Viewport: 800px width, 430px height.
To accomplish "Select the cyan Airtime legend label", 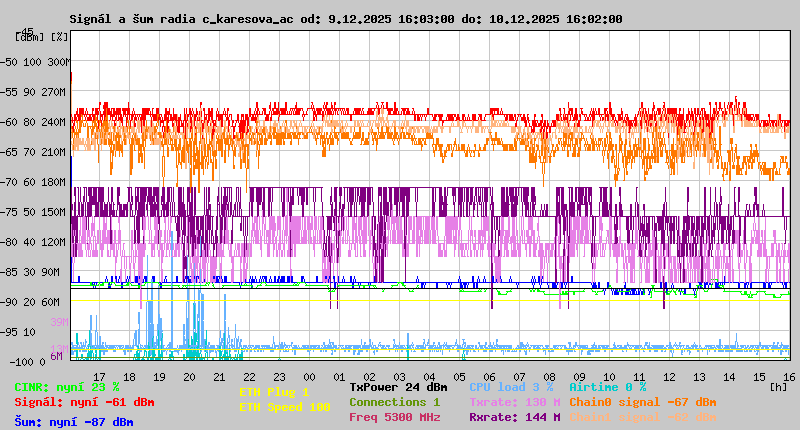I will pyautogui.click(x=607, y=386).
